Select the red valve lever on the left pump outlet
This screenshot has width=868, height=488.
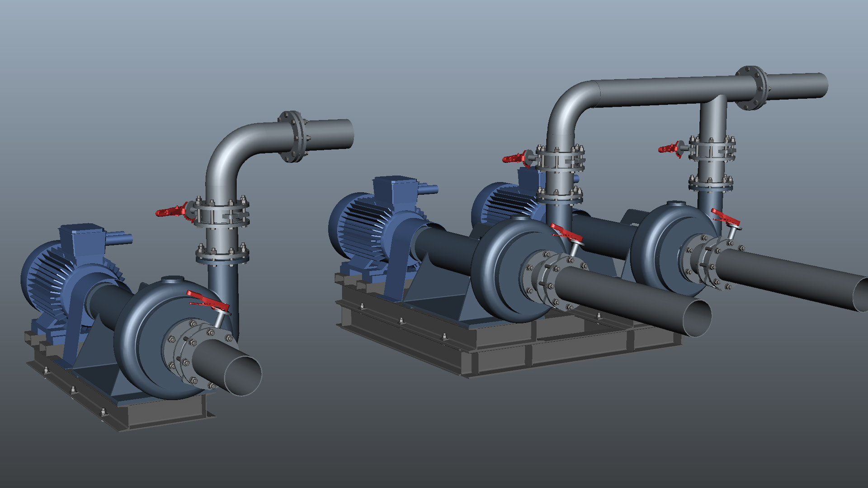pyautogui.click(x=207, y=299)
